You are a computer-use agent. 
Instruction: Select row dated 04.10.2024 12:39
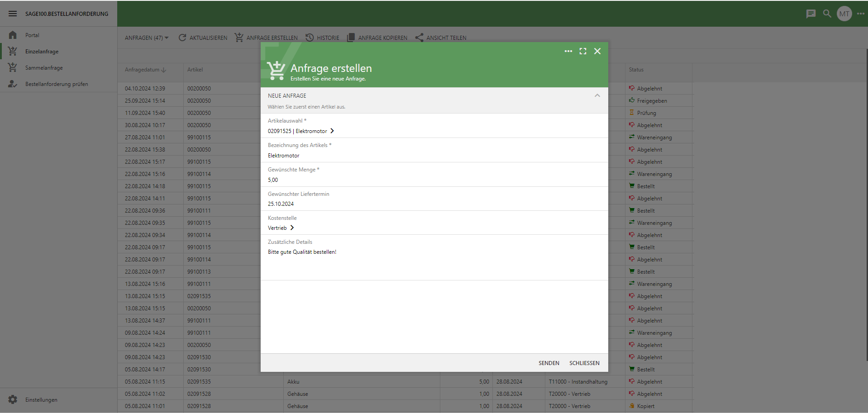point(145,88)
